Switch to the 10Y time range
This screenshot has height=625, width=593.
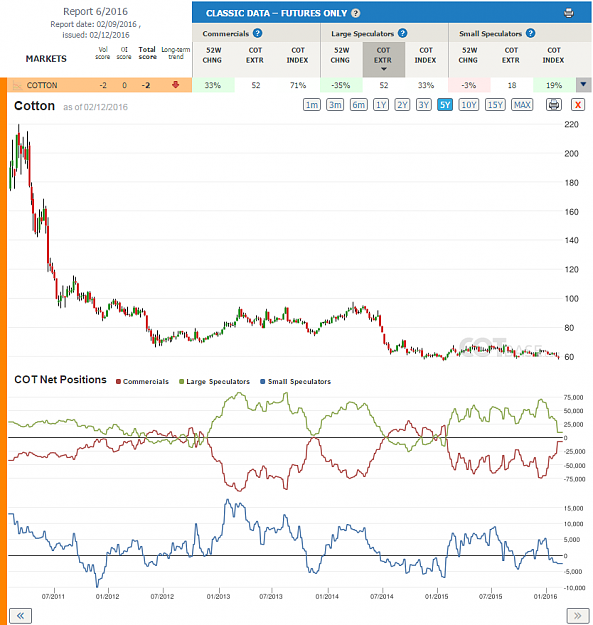pos(469,105)
